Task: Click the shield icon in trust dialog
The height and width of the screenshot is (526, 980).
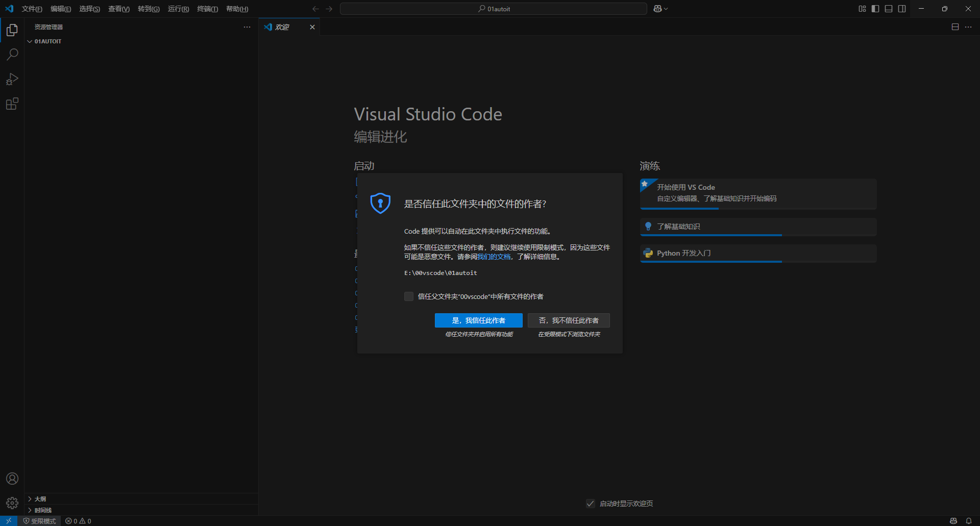Action: pyautogui.click(x=380, y=203)
